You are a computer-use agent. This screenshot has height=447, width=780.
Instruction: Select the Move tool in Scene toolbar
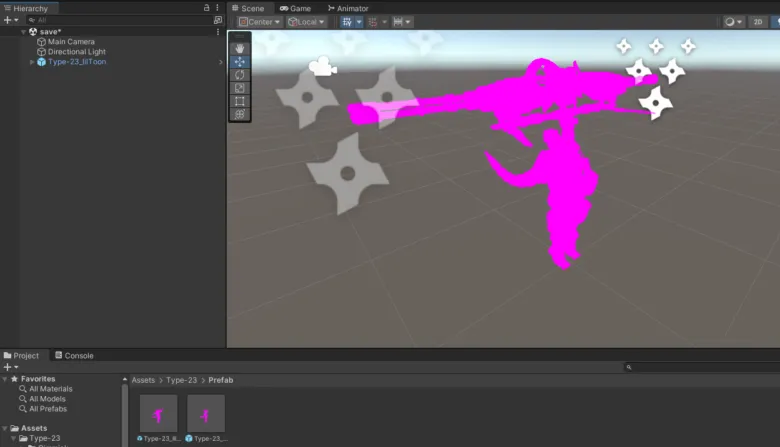pyautogui.click(x=239, y=62)
